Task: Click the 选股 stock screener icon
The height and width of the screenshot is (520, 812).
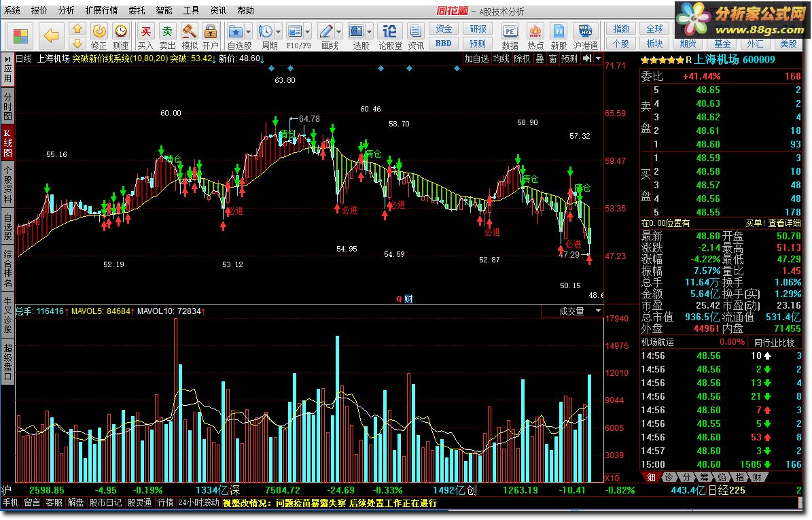Action: coord(357,31)
